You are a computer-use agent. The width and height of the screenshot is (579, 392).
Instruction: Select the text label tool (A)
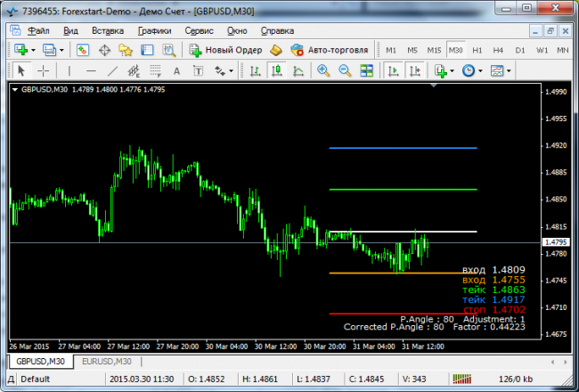[175, 70]
